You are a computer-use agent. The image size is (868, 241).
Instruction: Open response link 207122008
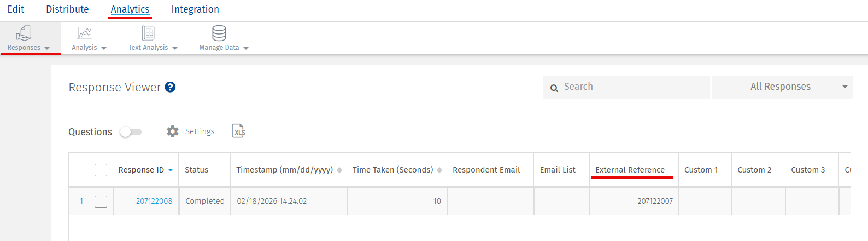coord(154,202)
